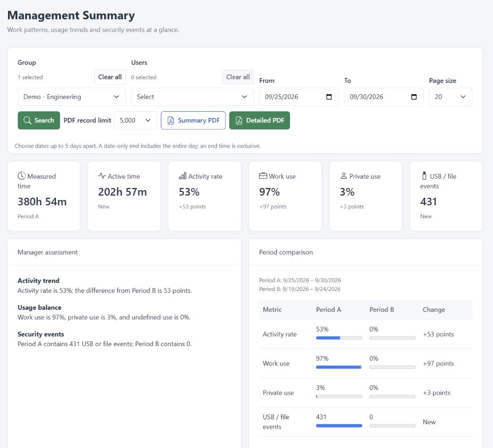Click the briefcase icon beside Work use
493x448 pixels.
[x=263, y=176]
